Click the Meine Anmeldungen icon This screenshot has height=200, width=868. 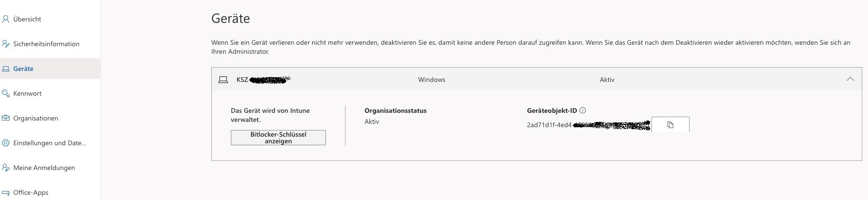(6, 168)
